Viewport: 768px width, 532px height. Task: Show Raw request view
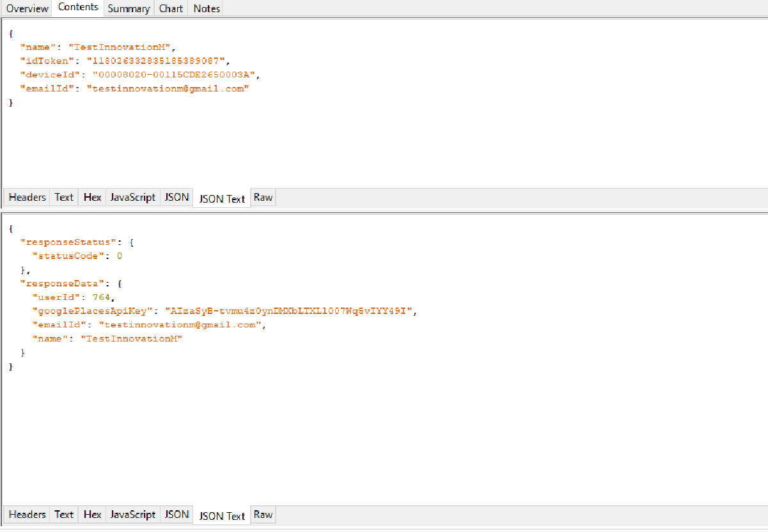[263, 197]
